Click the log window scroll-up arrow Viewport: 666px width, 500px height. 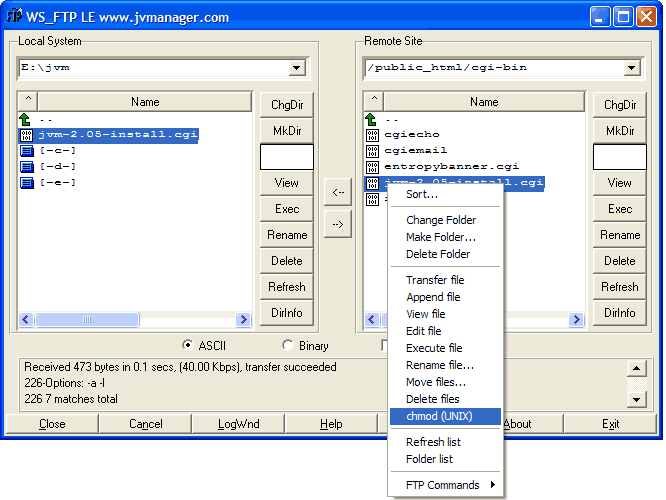pyautogui.click(x=636, y=368)
